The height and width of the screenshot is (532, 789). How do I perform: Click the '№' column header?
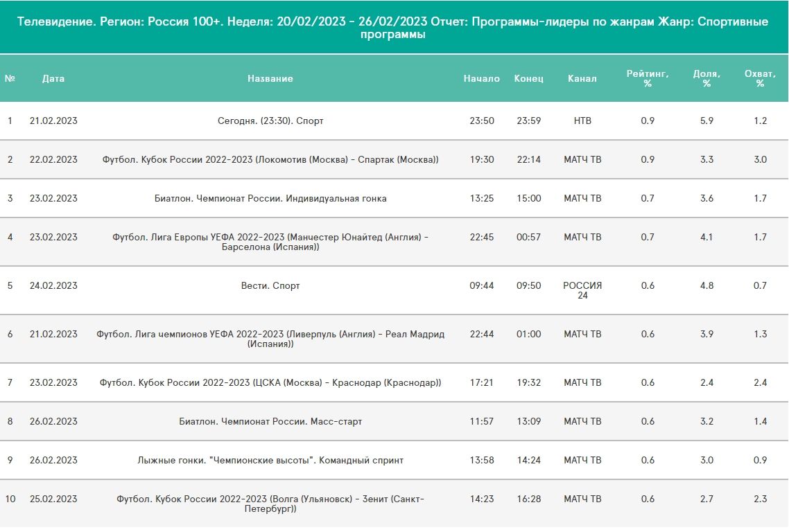coord(10,78)
